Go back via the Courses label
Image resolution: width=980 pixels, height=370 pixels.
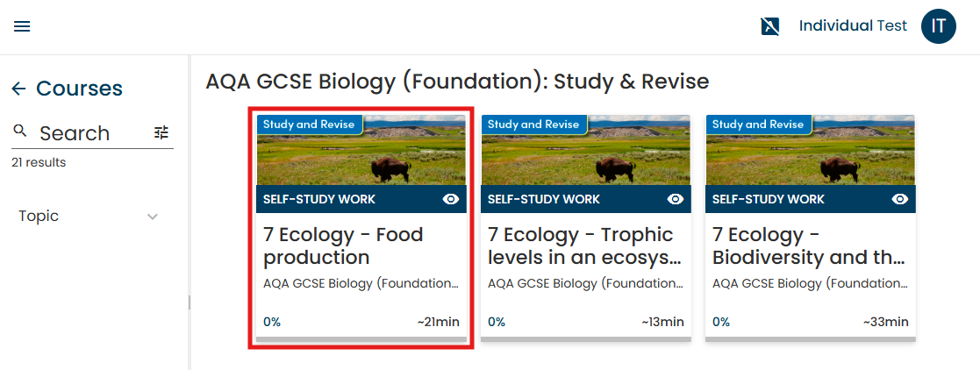pyautogui.click(x=79, y=89)
